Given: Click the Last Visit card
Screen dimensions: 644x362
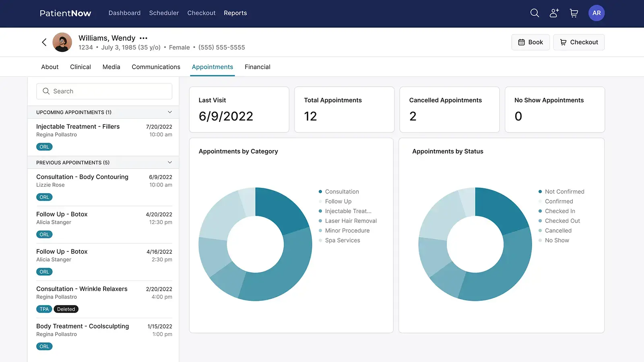Looking at the screenshot, I should coord(239,109).
